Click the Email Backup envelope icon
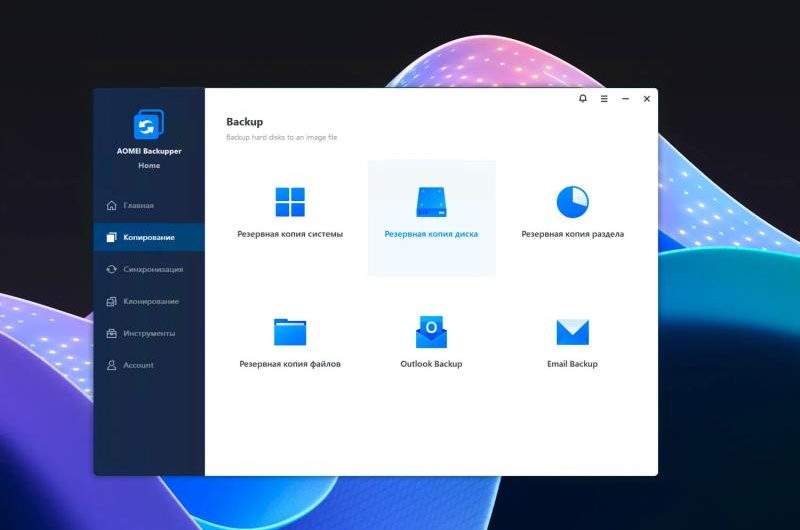 572,332
